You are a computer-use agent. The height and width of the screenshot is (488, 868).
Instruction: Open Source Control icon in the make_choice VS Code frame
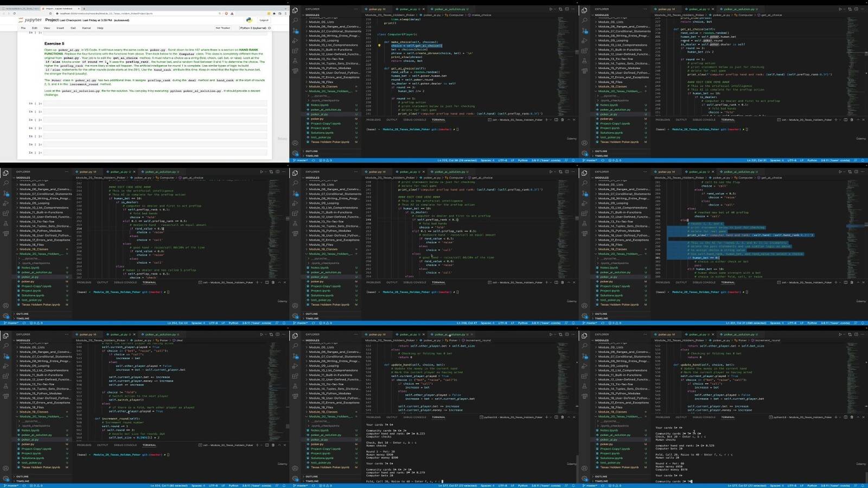tap(295, 30)
